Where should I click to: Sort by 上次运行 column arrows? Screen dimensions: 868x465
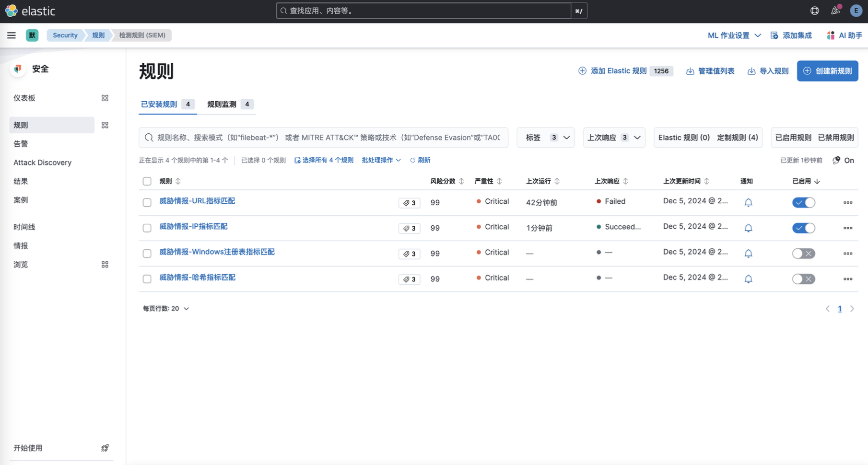(557, 181)
